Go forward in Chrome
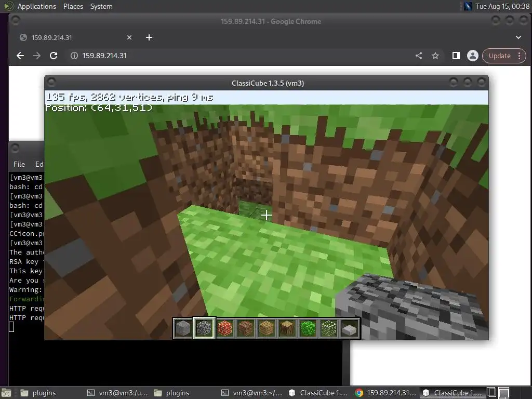The image size is (532, 399). 37,56
